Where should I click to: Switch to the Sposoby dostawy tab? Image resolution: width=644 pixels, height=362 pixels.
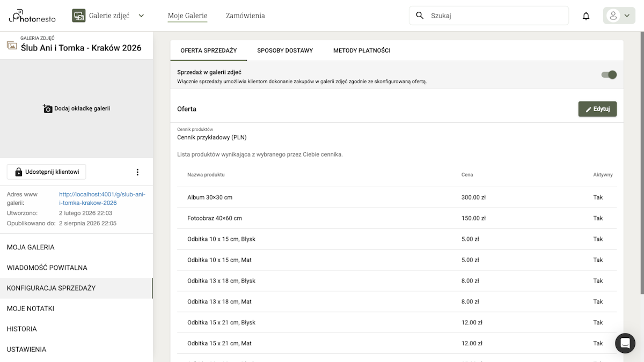tap(284, 50)
